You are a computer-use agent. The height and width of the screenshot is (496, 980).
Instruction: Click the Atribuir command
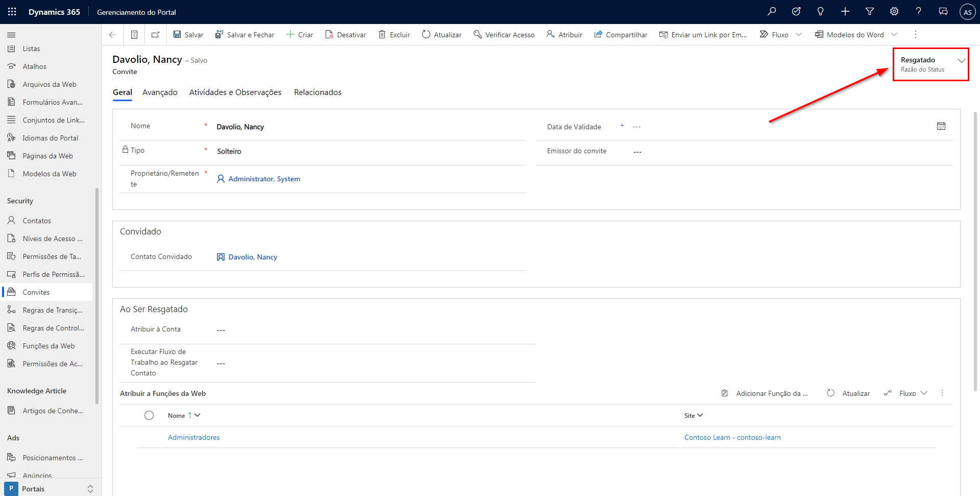565,35
